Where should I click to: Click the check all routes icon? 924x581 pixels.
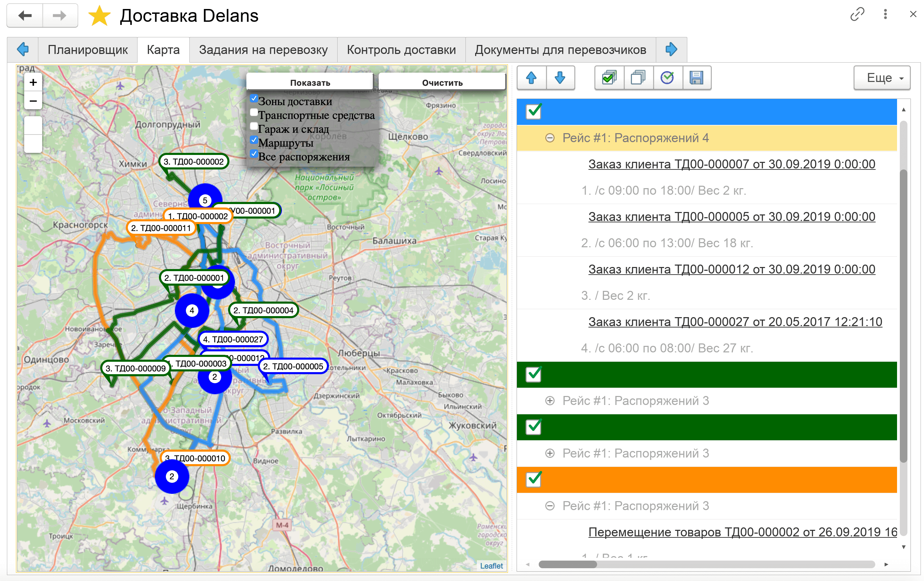(609, 77)
